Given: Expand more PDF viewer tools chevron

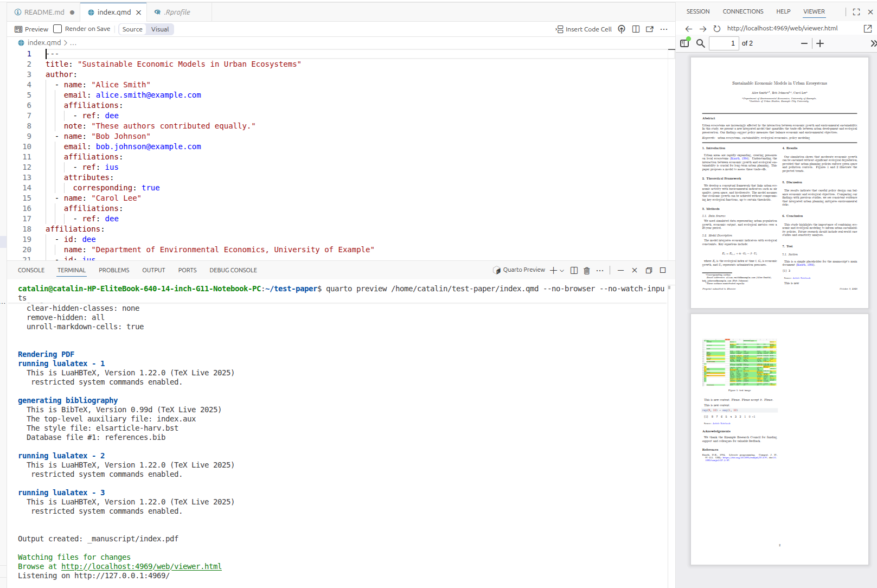Looking at the screenshot, I should click(x=873, y=43).
